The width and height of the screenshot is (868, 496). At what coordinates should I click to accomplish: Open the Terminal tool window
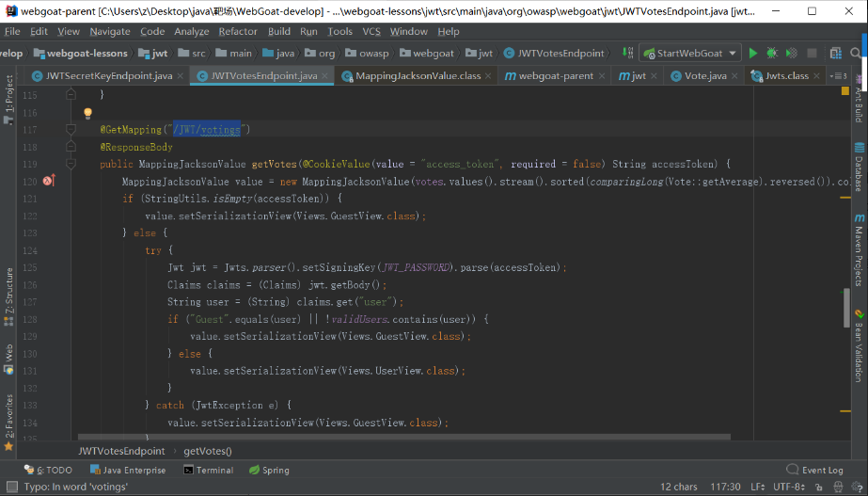[x=209, y=470]
